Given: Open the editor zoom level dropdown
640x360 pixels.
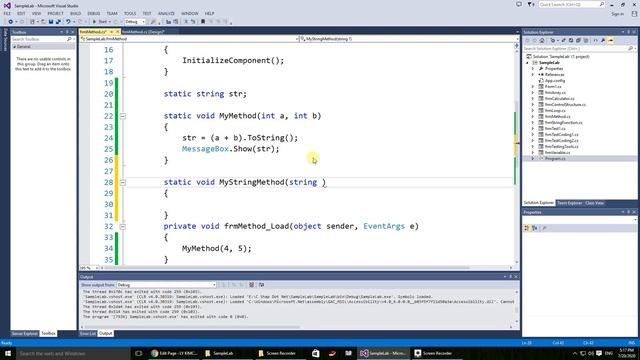Looking at the screenshot, I should pos(89,268).
